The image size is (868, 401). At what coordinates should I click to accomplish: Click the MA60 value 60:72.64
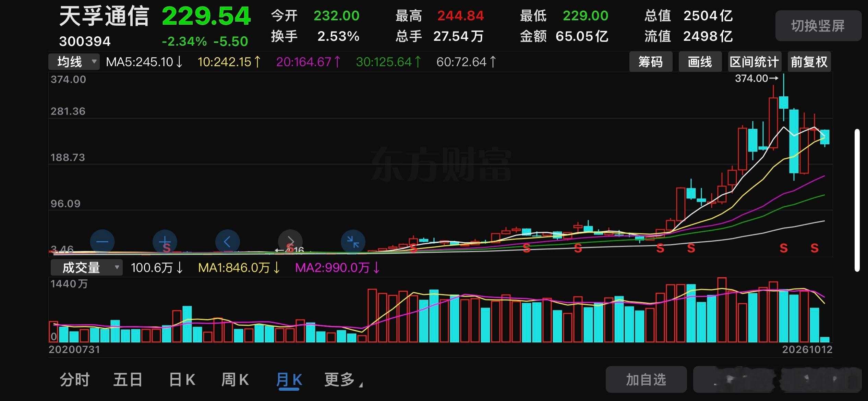466,62
